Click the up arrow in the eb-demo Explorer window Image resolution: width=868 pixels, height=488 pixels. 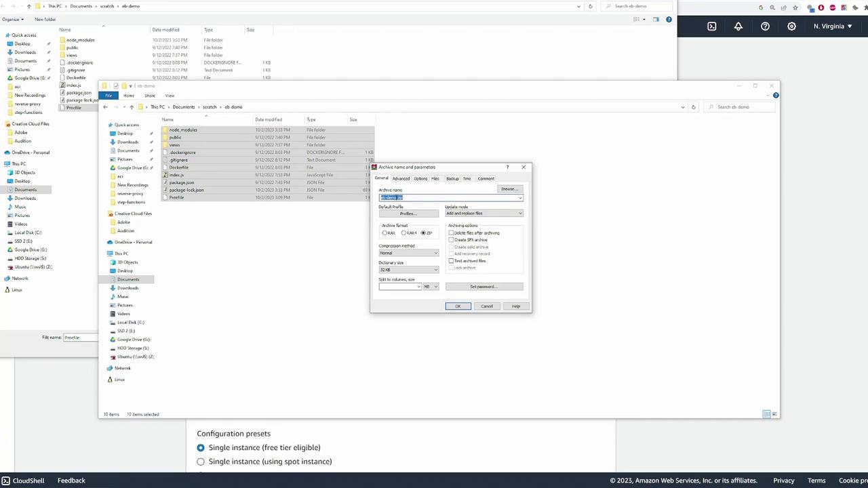pos(132,107)
